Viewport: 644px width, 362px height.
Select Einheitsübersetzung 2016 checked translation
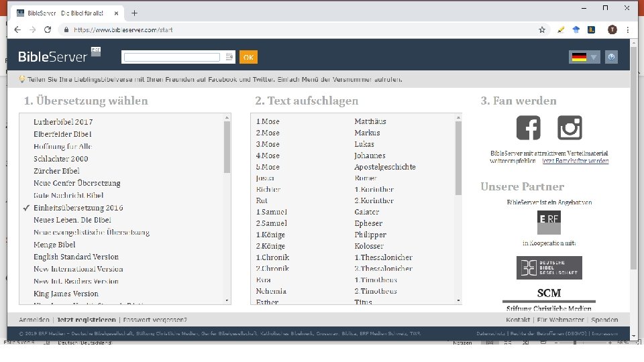[x=78, y=208]
